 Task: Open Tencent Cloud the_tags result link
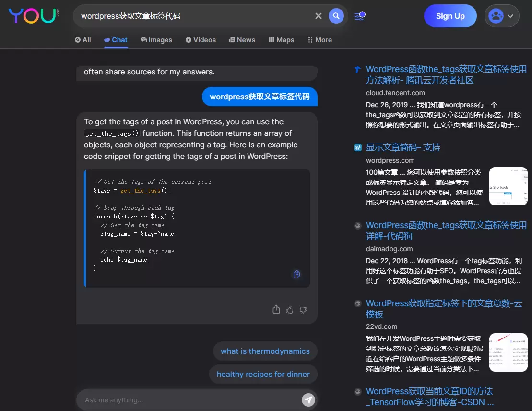tap(446, 74)
